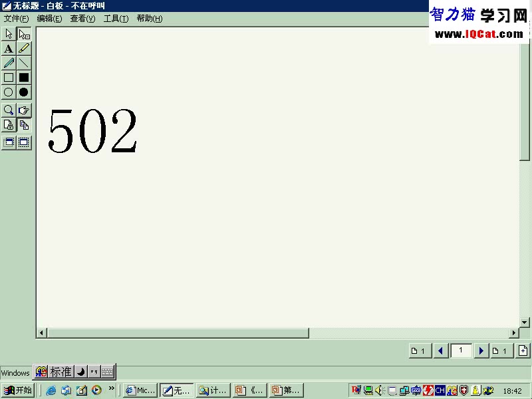The image size is (532, 399).
Task: Click the Select Window capture tool
Action: (x=9, y=142)
